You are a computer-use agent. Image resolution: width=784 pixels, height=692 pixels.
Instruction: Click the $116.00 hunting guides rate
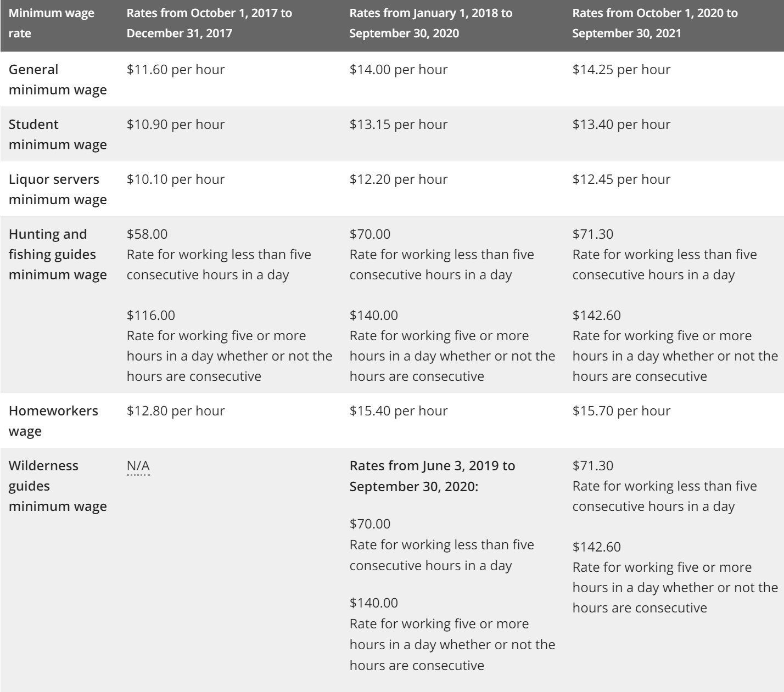151,316
